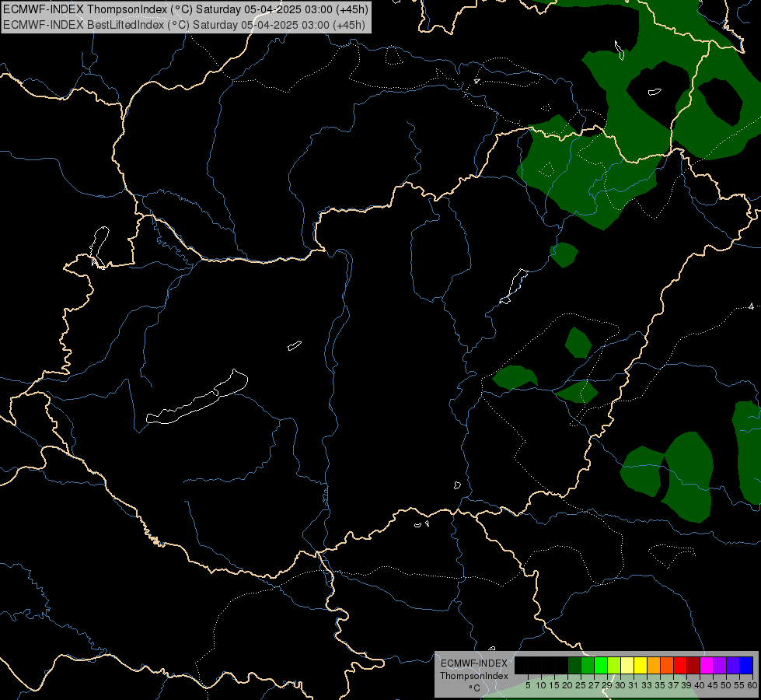This screenshot has height=700, width=761.
Task: Click the legend value label 5
Action: (528, 685)
